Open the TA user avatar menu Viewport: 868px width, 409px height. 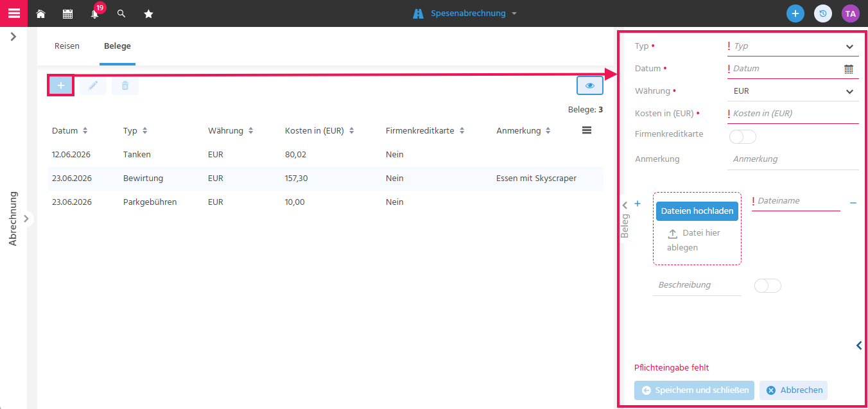coord(851,13)
